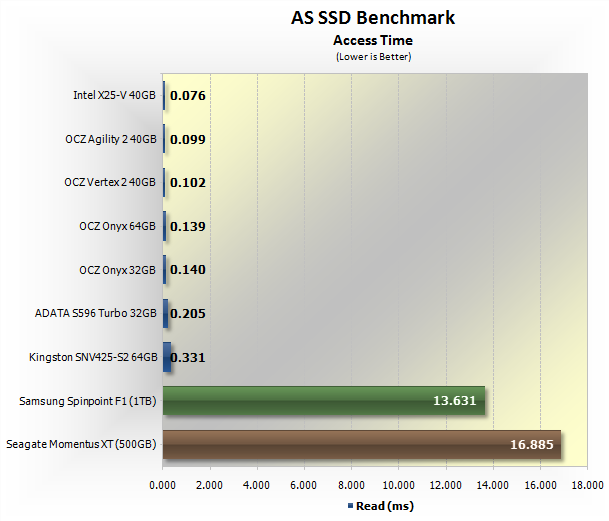This screenshot has width=609, height=521.
Task: Select the 'OCZ Vertex 2 40GB' label
Action: point(110,182)
